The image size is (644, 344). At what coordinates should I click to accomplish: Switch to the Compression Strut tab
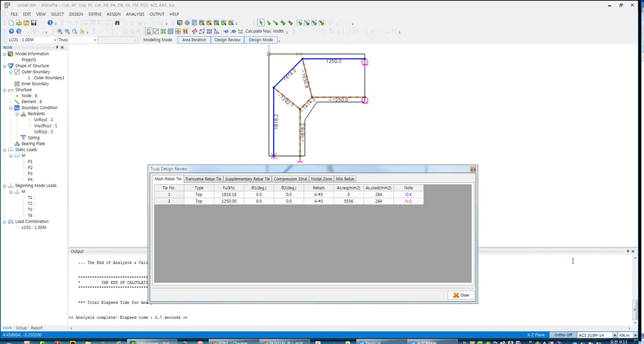290,179
